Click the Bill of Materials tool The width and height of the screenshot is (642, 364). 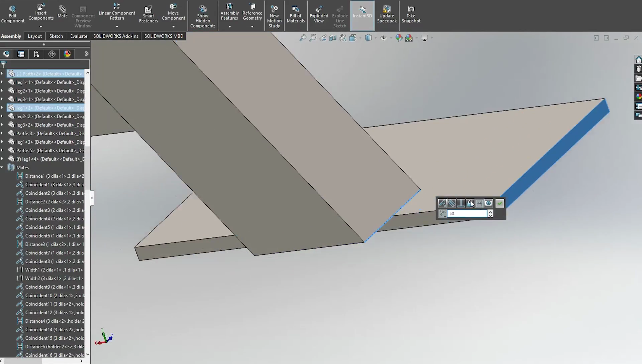(295, 13)
